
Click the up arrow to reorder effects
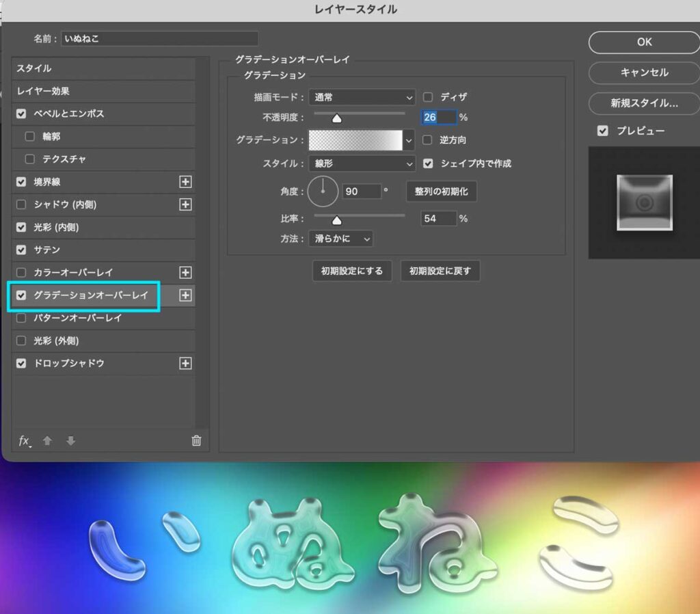(46, 441)
